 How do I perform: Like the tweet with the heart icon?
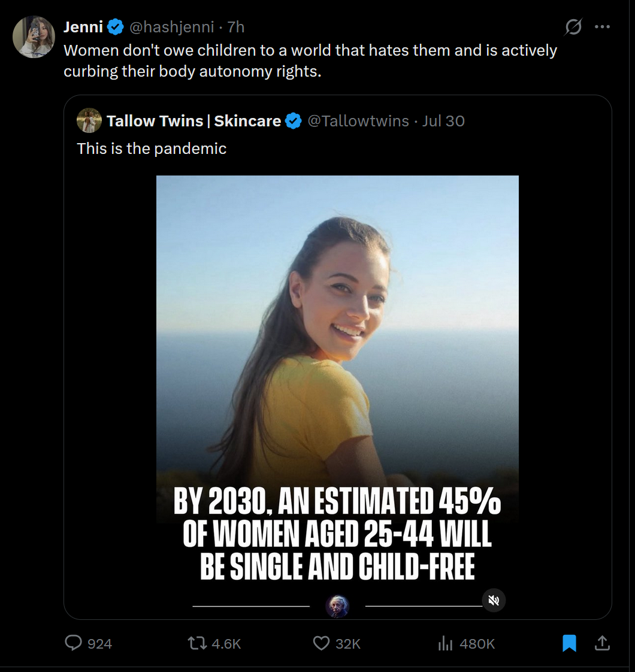pos(322,643)
